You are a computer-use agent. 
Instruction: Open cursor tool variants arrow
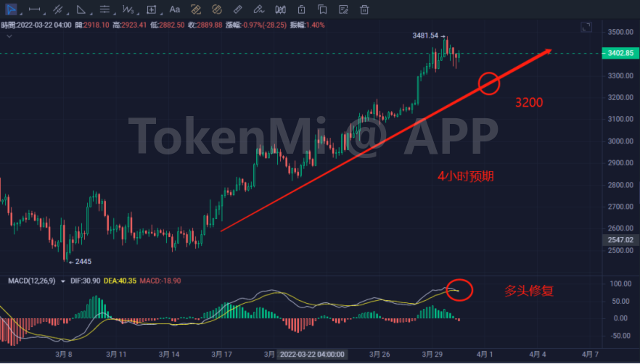pyautogui.click(x=21, y=14)
